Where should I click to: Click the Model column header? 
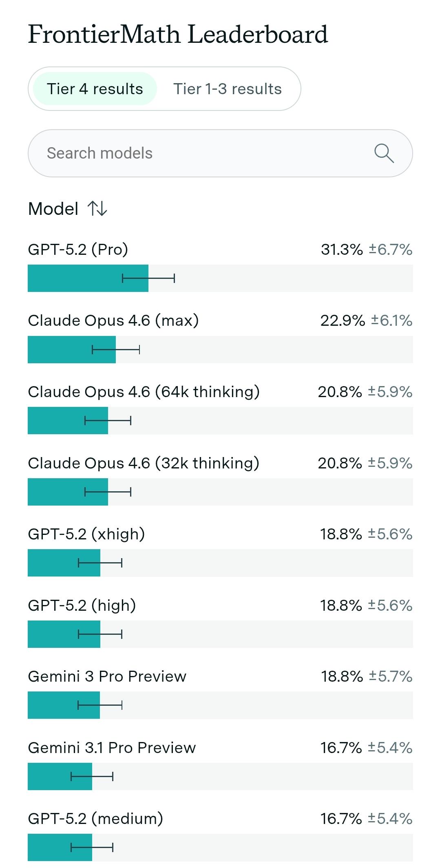(53, 209)
